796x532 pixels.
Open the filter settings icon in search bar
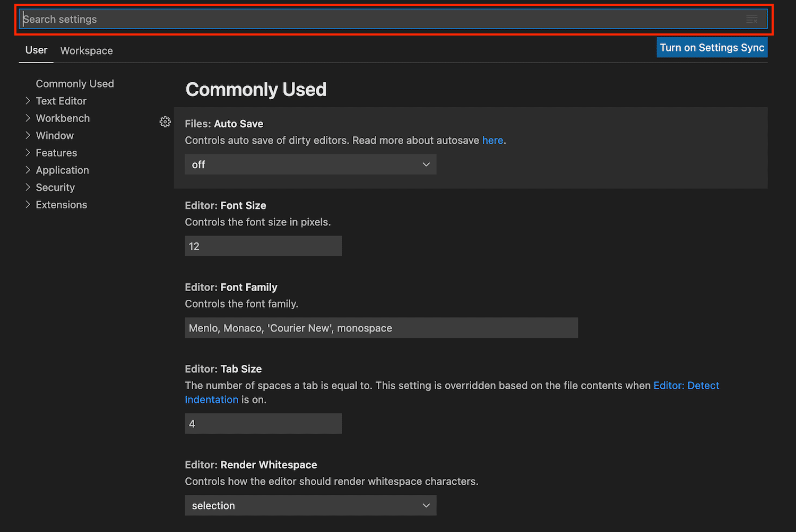[752, 19]
